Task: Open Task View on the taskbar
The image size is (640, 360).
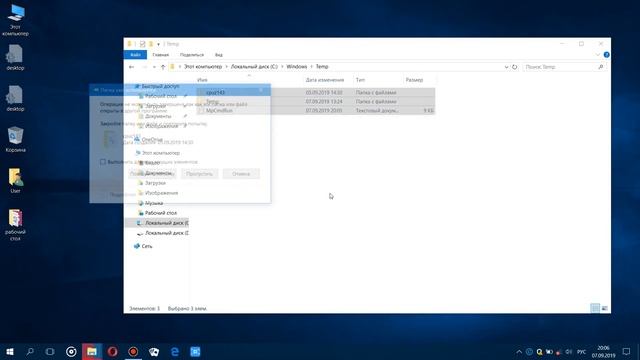Action: (50, 351)
